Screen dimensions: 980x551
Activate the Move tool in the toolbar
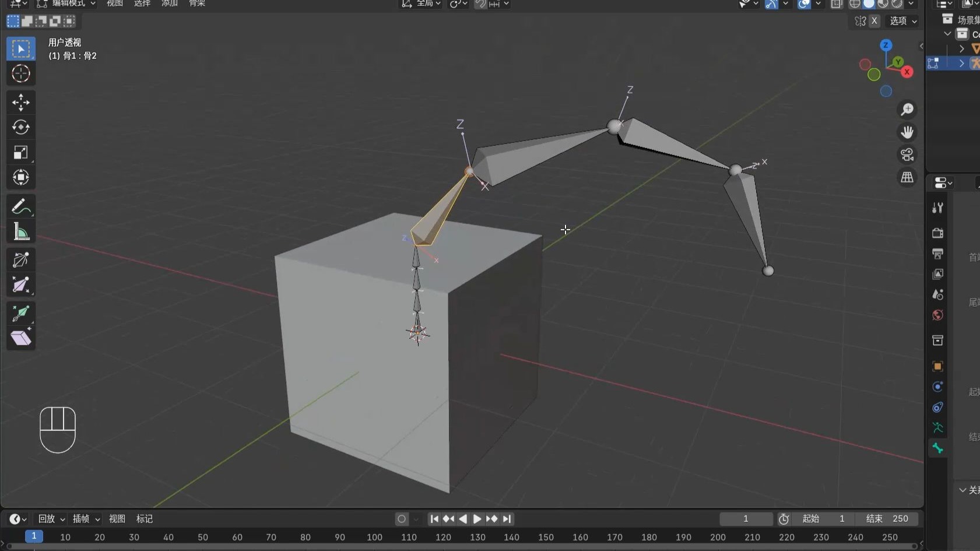(21, 103)
